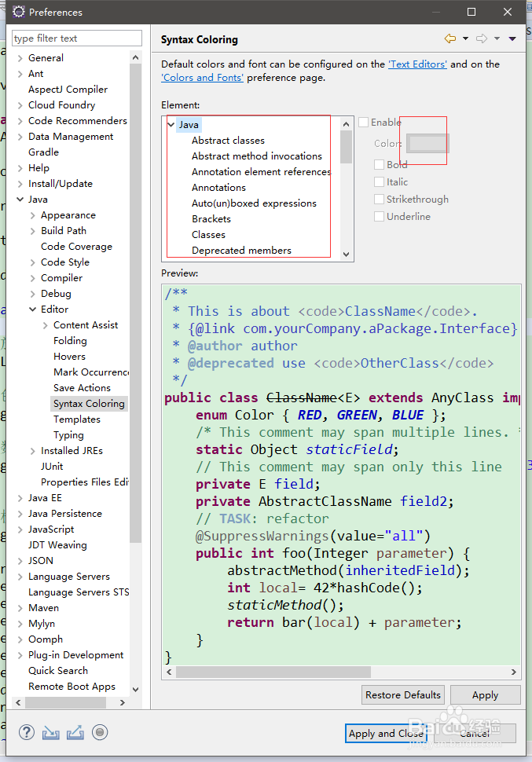Open the 'Colors and Fonts' link
The image size is (532, 762).
pyautogui.click(x=202, y=78)
